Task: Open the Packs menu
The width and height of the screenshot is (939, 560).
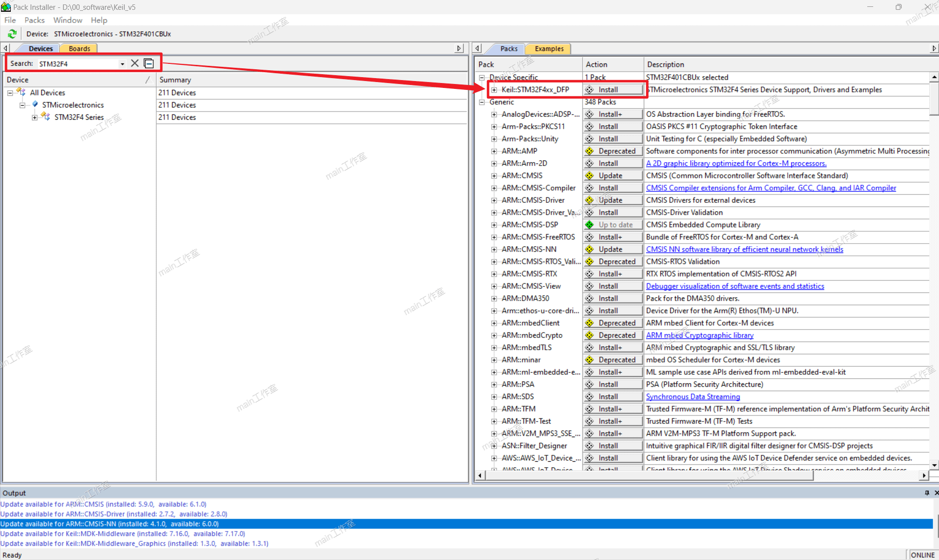Action: coord(34,20)
